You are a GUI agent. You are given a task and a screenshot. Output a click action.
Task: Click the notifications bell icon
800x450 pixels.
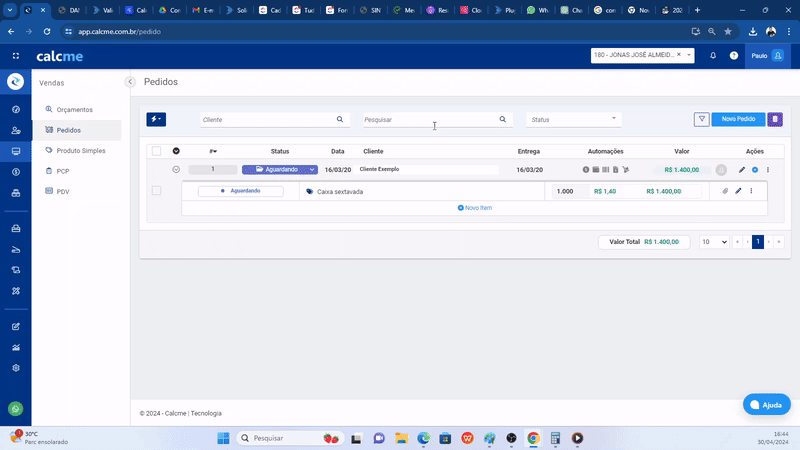tap(713, 56)
